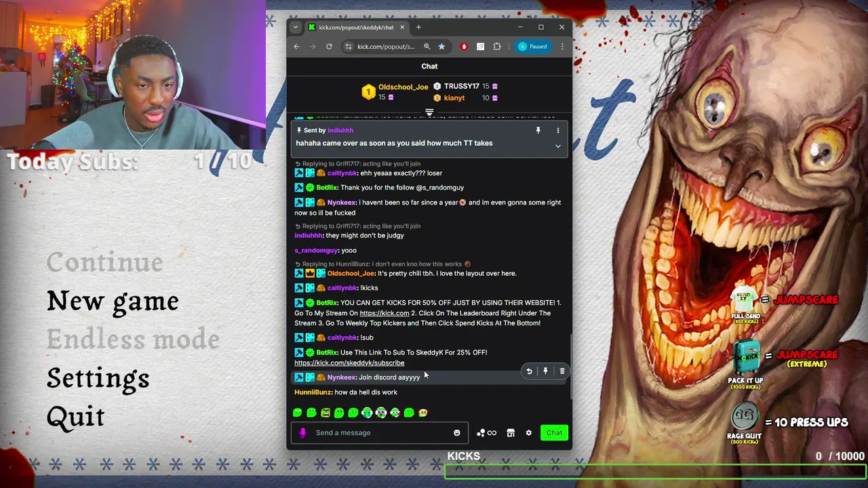The height and width of the screenshot is (488, 868).
Task: Click the Full Send jumpscare shirt icon
Action: (745, 299)
